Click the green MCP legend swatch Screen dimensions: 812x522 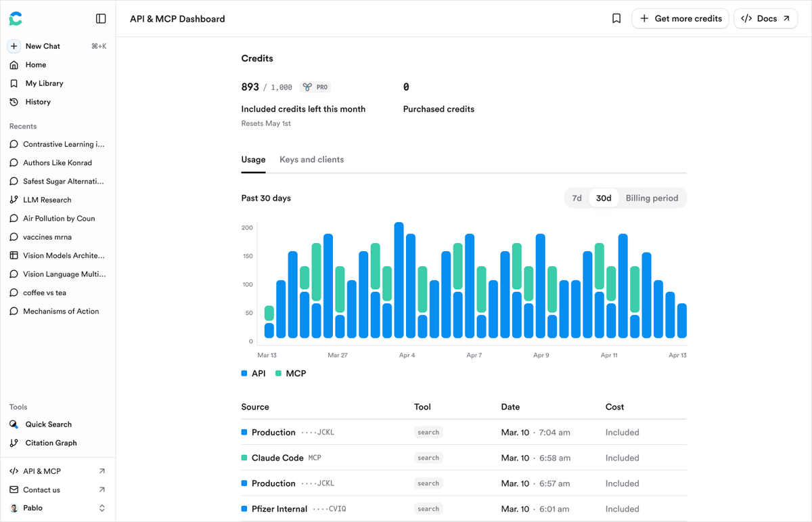pyautogui.click(x=279, y=374)
